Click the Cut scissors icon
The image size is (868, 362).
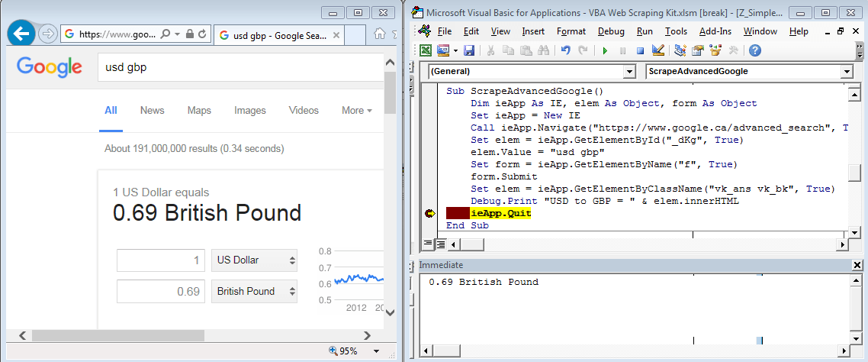tap(490, 50)
